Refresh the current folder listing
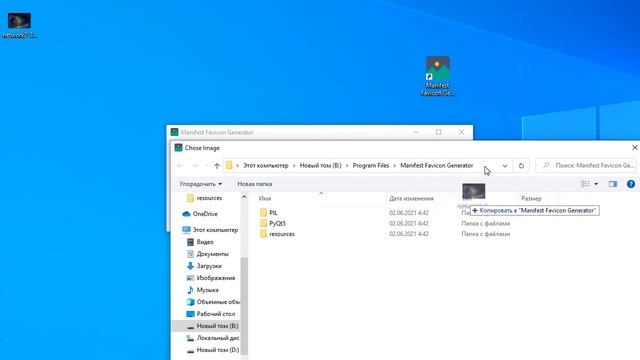 [521, 166]
